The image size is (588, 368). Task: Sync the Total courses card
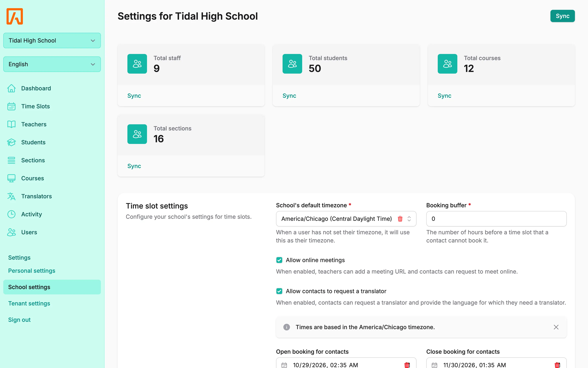click(444, 96)
